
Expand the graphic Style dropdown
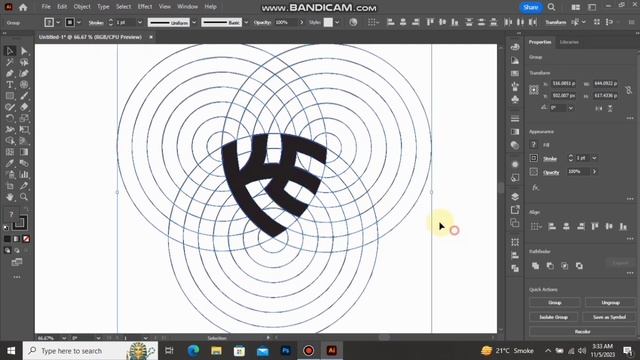coord(337,22)
